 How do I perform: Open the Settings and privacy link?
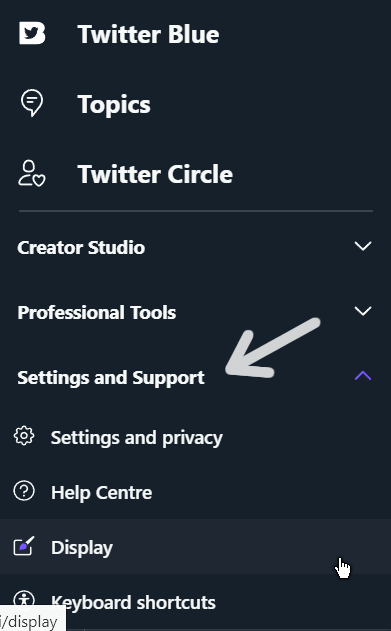pos(136,438)
